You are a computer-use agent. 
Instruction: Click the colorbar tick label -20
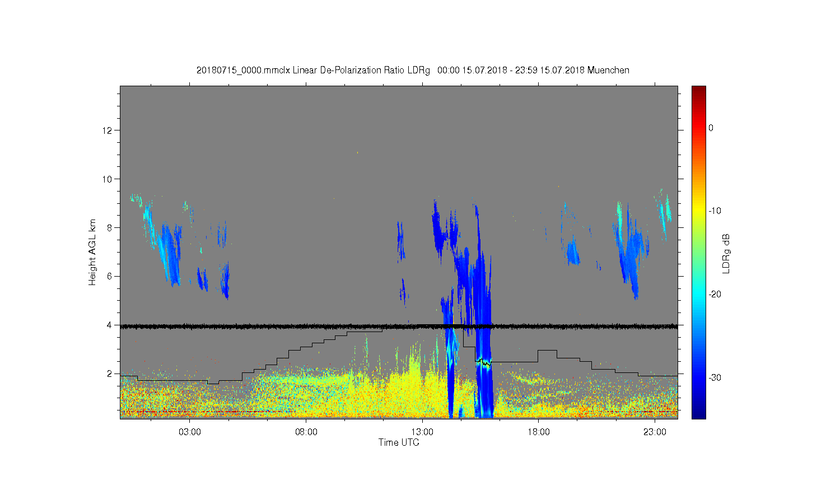[715, 295]
